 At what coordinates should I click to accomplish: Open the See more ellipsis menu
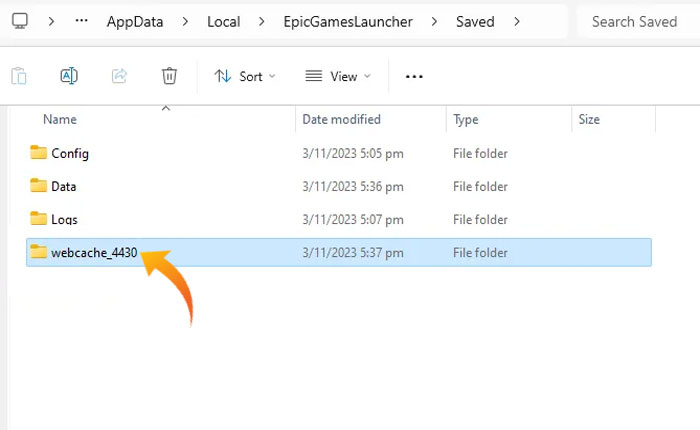click(x=414, y=76)
